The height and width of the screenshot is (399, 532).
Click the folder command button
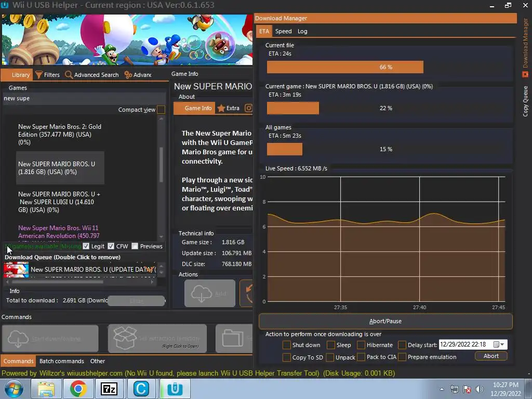234,338
